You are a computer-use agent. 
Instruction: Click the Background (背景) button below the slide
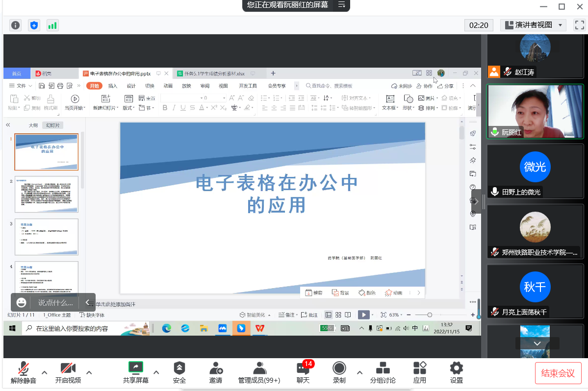pyautogui.click(x=340, y=293)
